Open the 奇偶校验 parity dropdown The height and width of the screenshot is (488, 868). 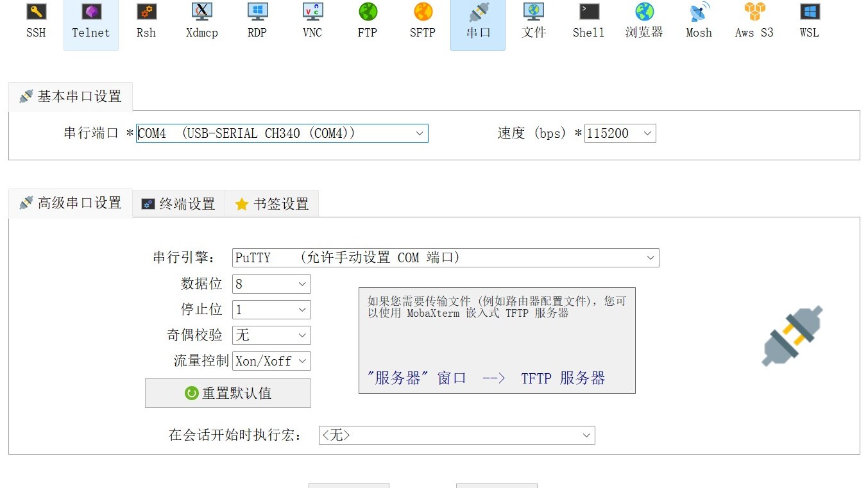pyautogui.click(x=271, y=335)
